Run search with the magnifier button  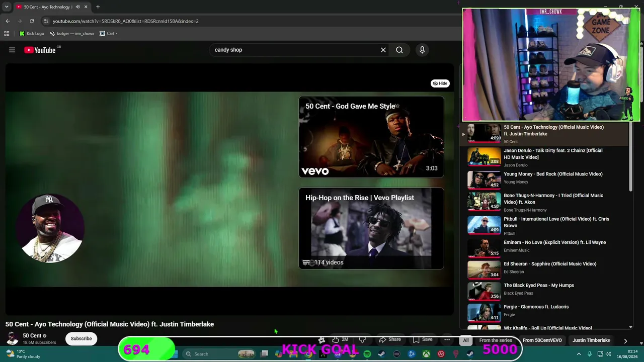(399, 50)
